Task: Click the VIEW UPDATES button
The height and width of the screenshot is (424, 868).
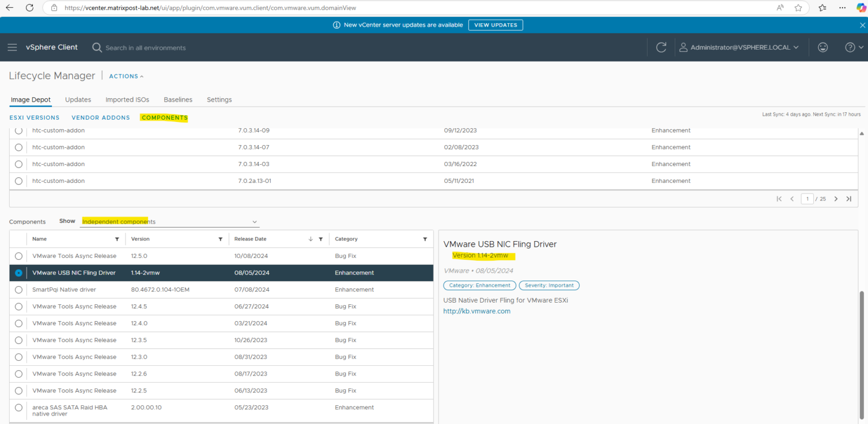Action: click(496, 25)
